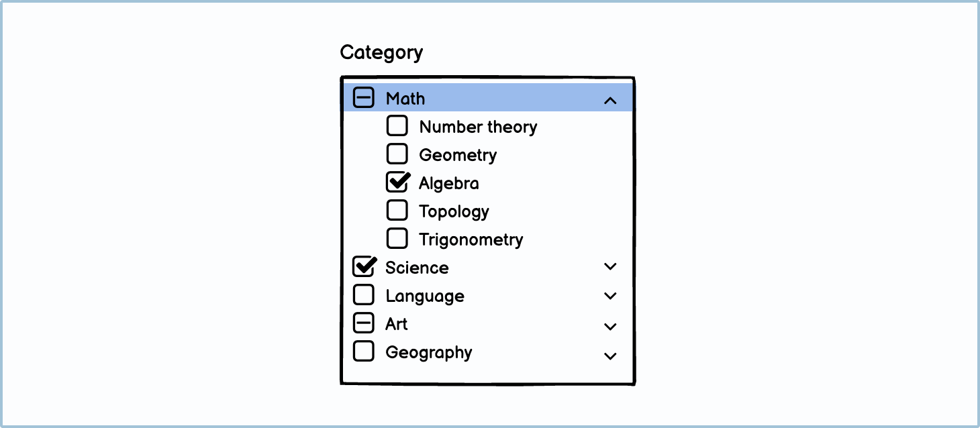Expand the Geography category chevron
This screenshot has height=428, width=980.
[x=609, y=356]
